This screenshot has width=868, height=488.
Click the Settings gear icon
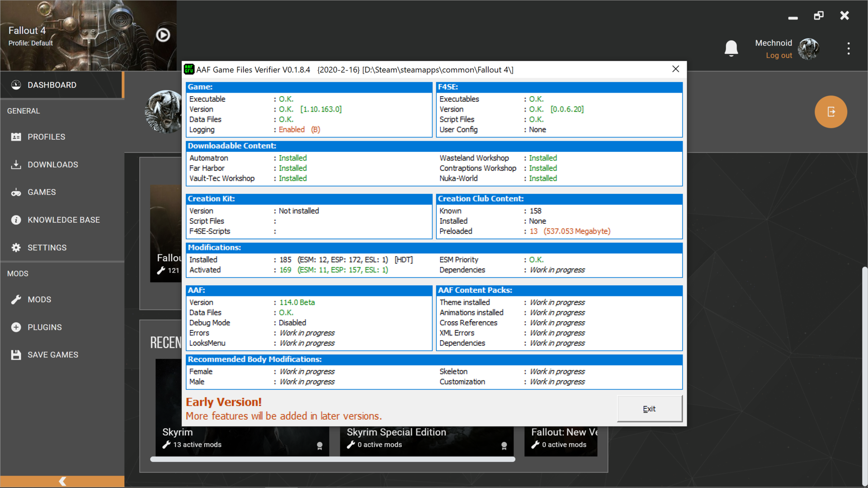(16, 248)
